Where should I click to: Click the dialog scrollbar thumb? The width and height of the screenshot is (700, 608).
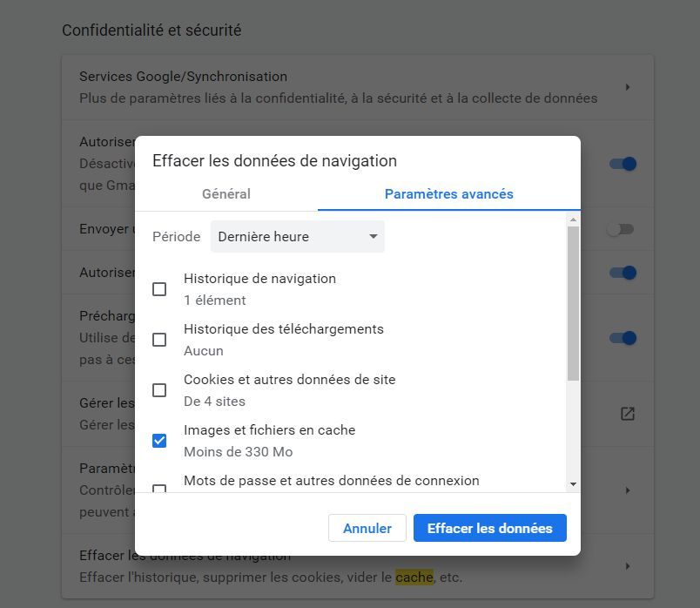tap(573, 303)
